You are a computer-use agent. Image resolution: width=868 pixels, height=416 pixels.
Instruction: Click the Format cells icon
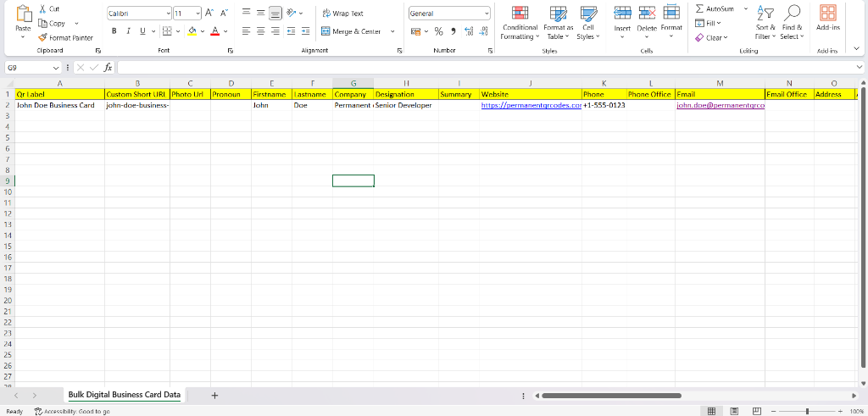point(671,14)
